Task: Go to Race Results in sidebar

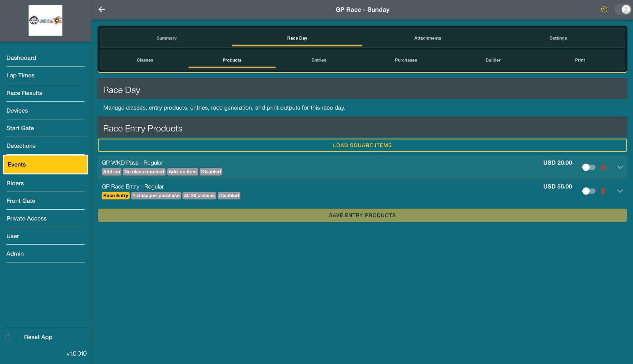Action: coord(45,93)
